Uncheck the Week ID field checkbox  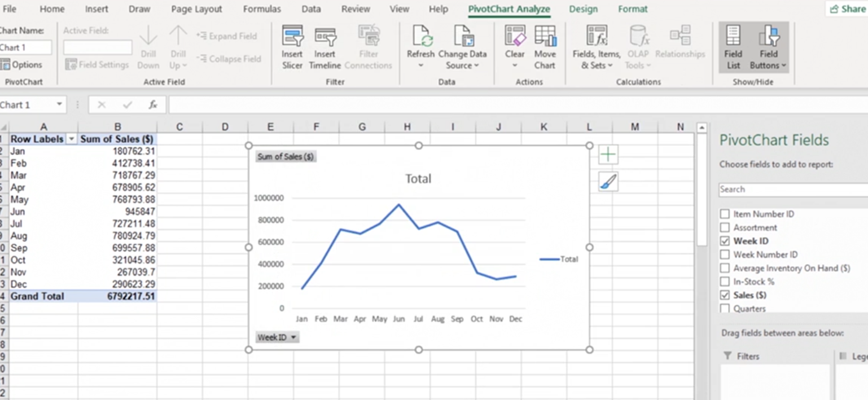[x=725, y=241]
